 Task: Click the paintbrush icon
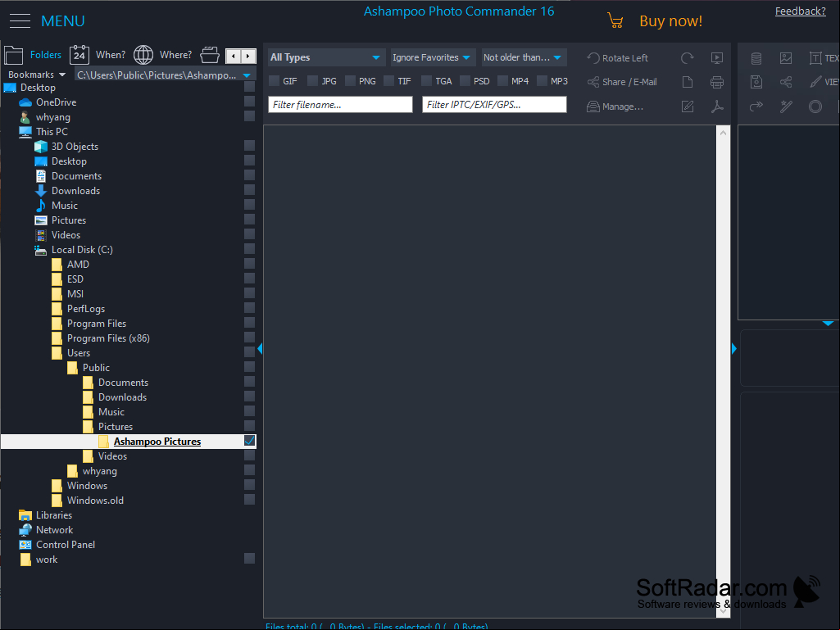[x=815, y=82]
